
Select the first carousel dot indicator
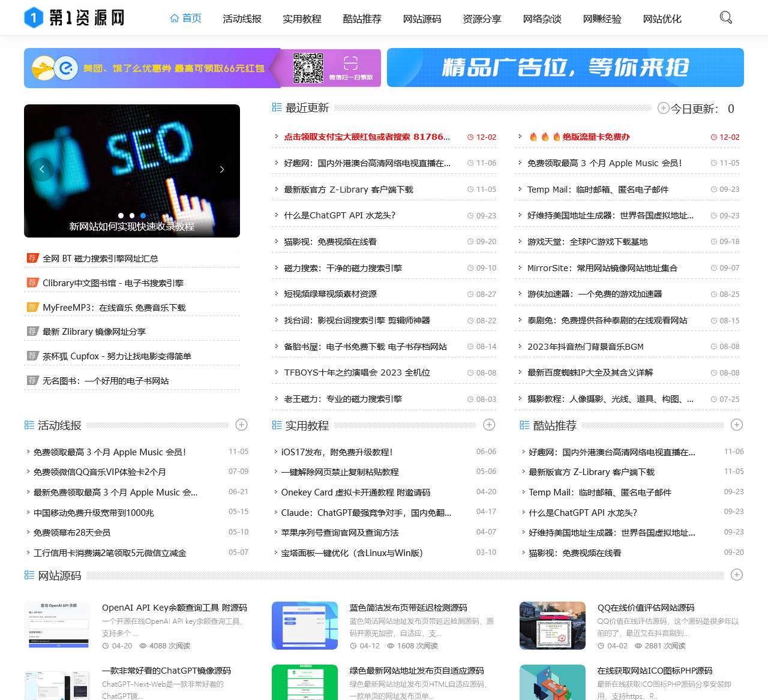coord(121,215)
